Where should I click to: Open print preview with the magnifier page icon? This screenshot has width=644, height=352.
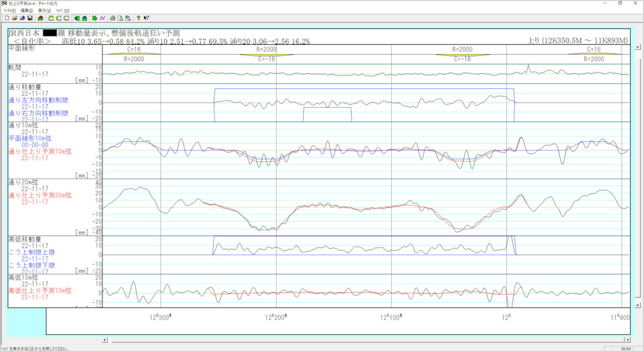(120, 18)
